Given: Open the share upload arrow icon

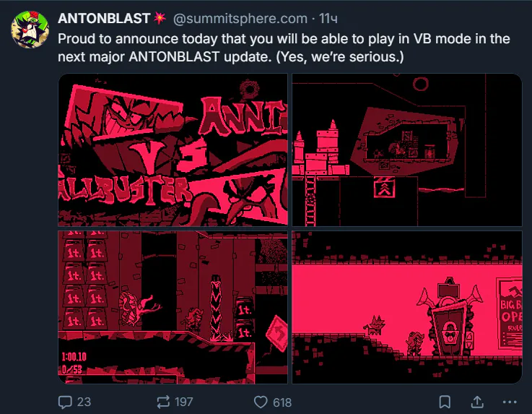Looking at the screenshot, I should point(477,402).
